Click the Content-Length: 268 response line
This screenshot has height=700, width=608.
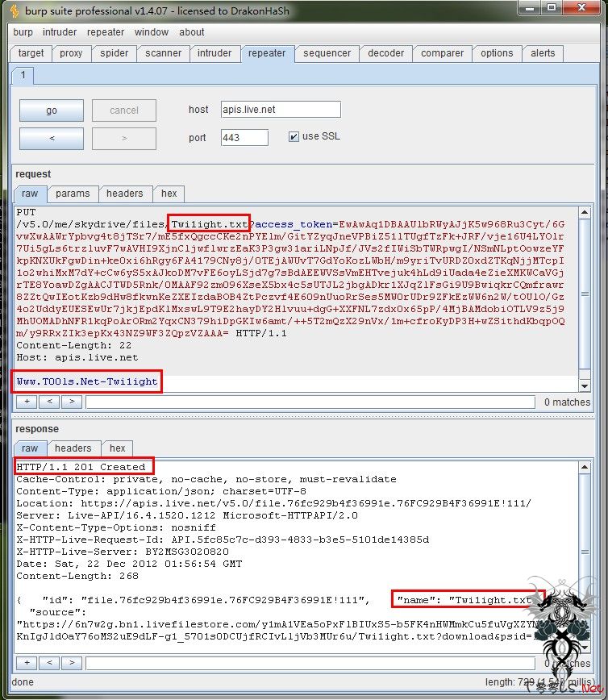tap(77, 576)
